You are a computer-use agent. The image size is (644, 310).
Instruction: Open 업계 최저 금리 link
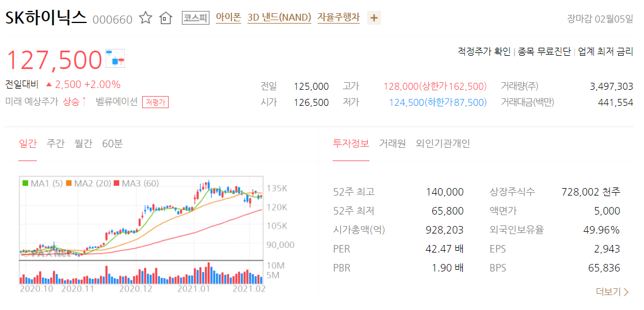click(x=605, y=52)
